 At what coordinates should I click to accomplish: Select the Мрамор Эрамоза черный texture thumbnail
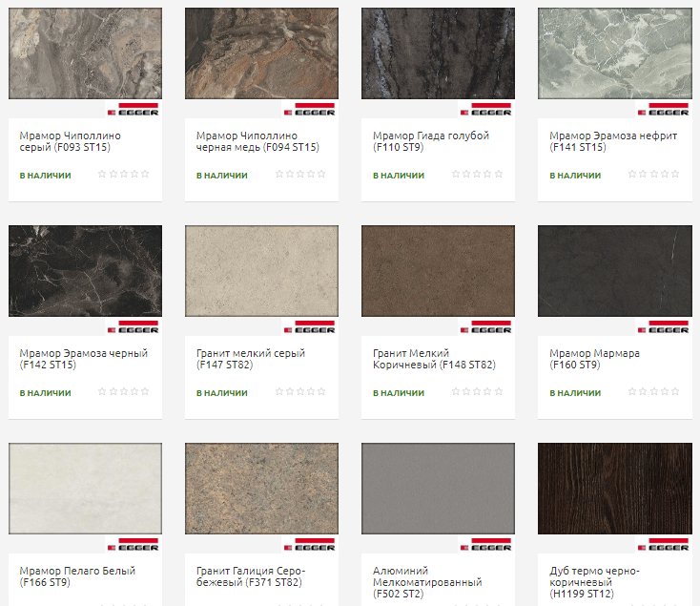tap(85, 271)
